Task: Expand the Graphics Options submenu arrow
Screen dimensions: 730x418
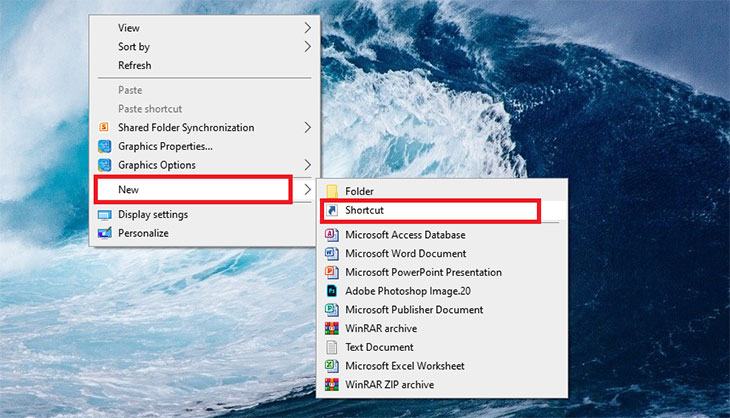Action: pos(308,165)
